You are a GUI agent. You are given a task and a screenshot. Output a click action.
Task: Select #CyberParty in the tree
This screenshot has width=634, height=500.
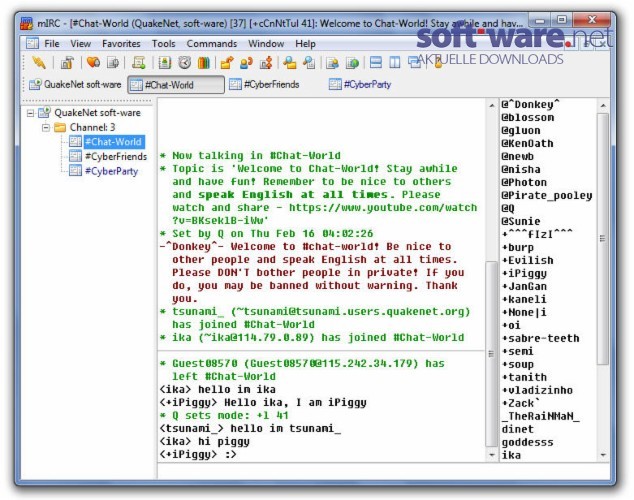pos(111,171)
